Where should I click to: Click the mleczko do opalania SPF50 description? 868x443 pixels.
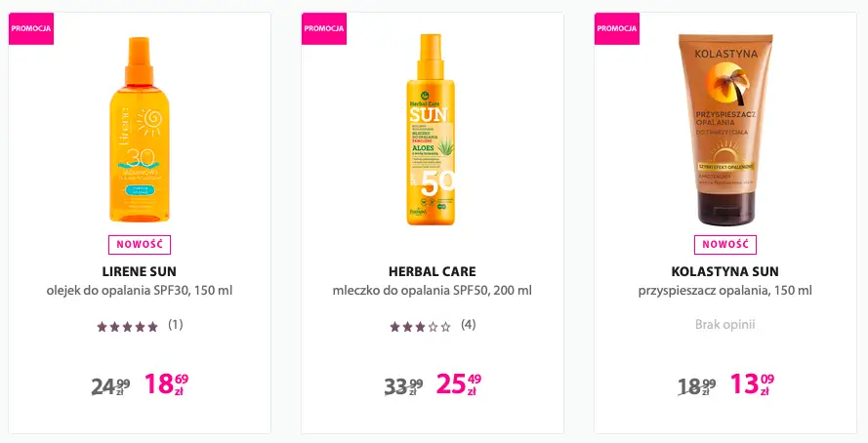[x=433, y=291]
